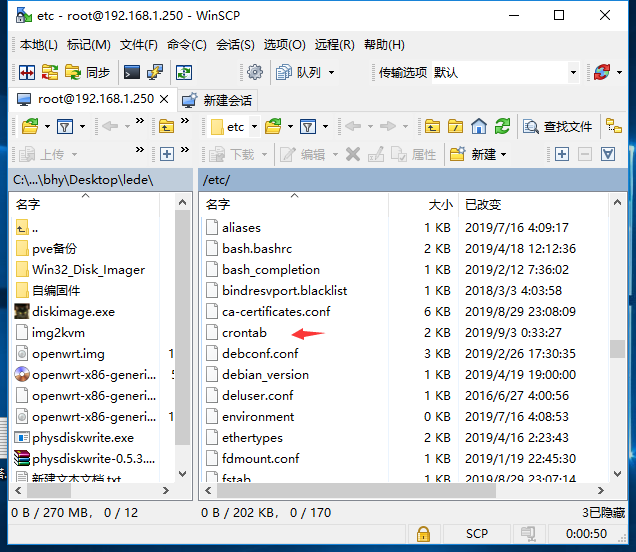Click remote panel filter icon

tap(308, 127)
